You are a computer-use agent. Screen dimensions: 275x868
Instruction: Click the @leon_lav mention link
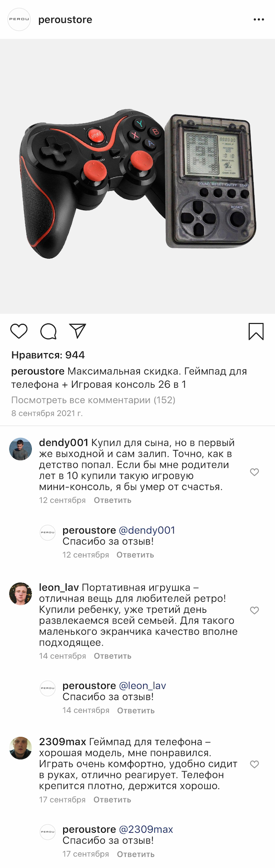pyautogui.click(x=142, y=686)
